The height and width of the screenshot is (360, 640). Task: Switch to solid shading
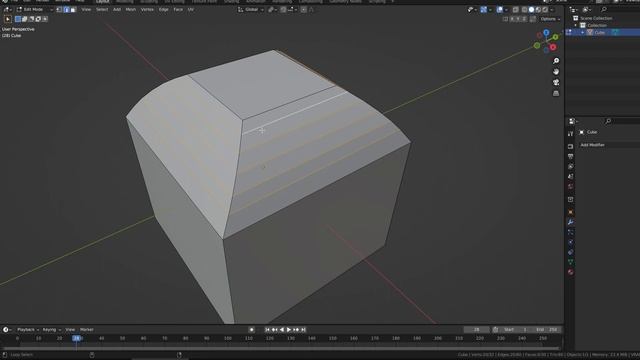click(531, 9)
